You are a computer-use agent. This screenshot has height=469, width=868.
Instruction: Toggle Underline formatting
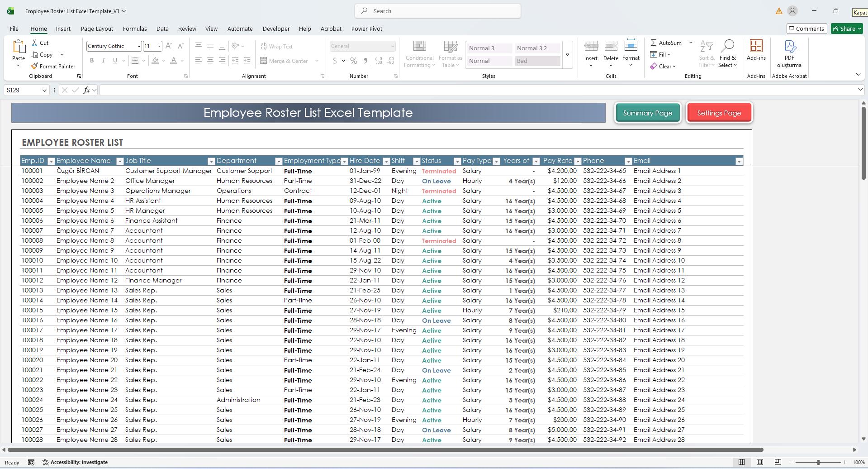click(115, 61)
